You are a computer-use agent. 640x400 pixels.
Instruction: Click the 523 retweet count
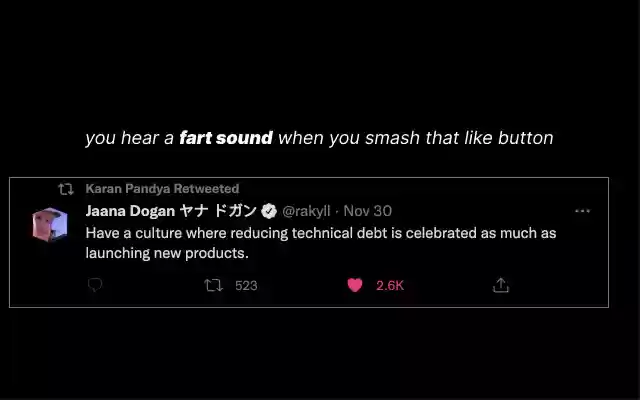pyautogui.click(x=246, y=285)
